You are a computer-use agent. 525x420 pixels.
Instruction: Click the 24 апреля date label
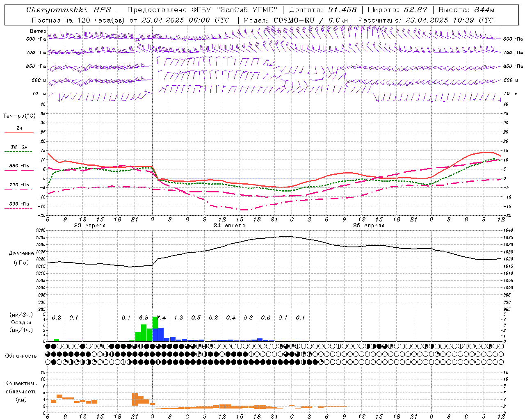[229, 226]
